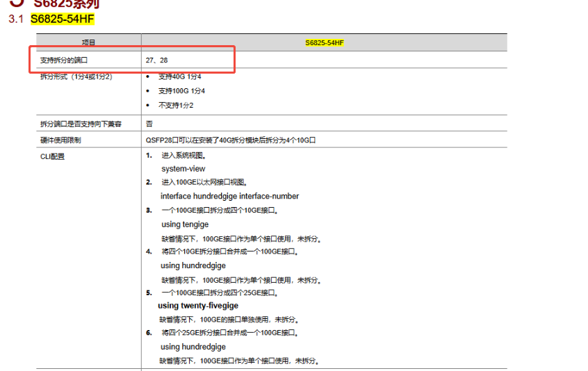Select the row label 拆分形式(1分4或1分2)
588x371 pixels.
click(x=76, y=76)
